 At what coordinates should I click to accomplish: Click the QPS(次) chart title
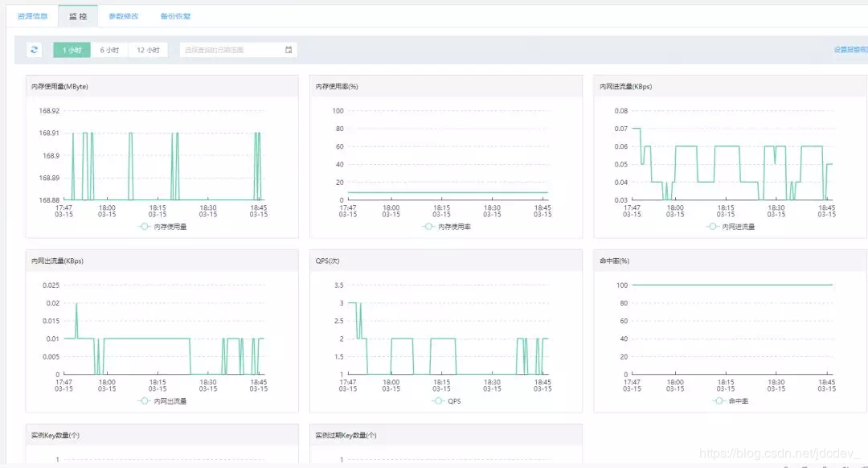327,261
